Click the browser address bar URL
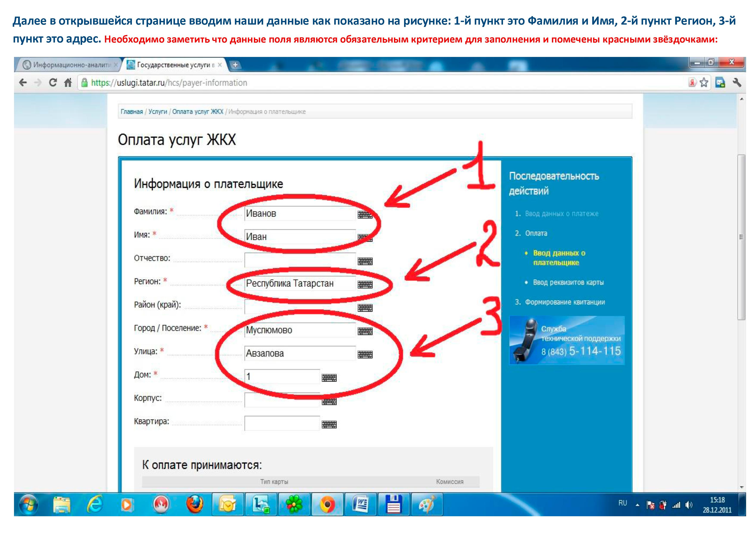This screenshot has width=756, height=535. [x=169, y=83]
